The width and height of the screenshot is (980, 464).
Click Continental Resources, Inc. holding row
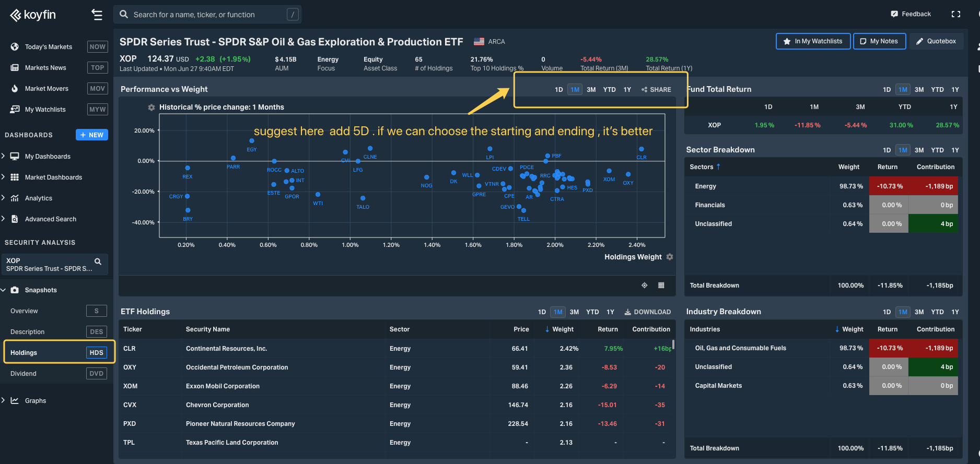point(396,349)
